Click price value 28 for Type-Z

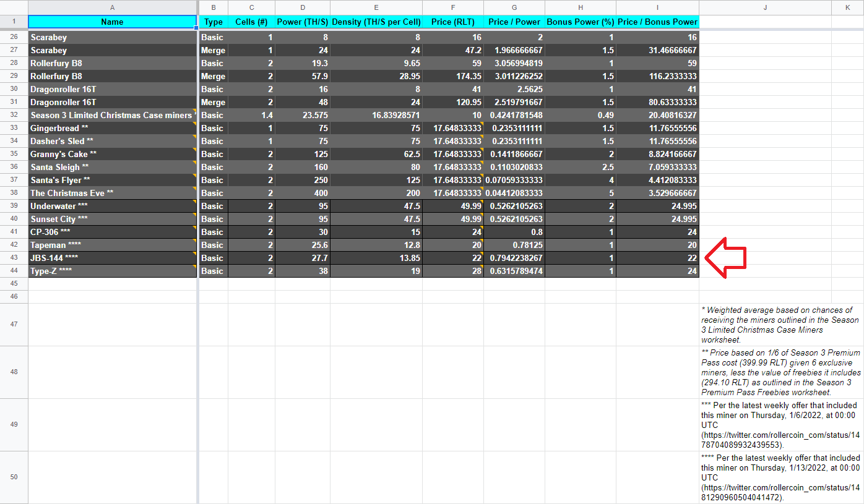453,271
